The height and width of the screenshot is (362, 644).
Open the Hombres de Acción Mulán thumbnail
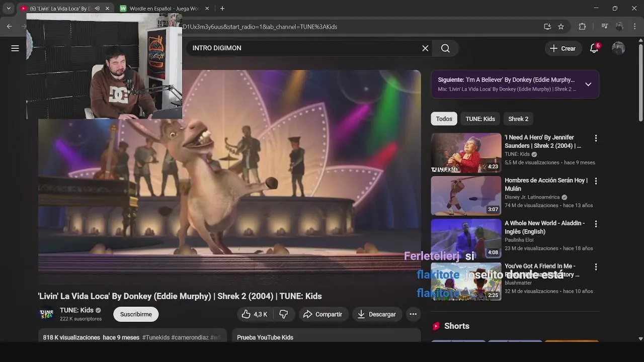coord(466,196)
